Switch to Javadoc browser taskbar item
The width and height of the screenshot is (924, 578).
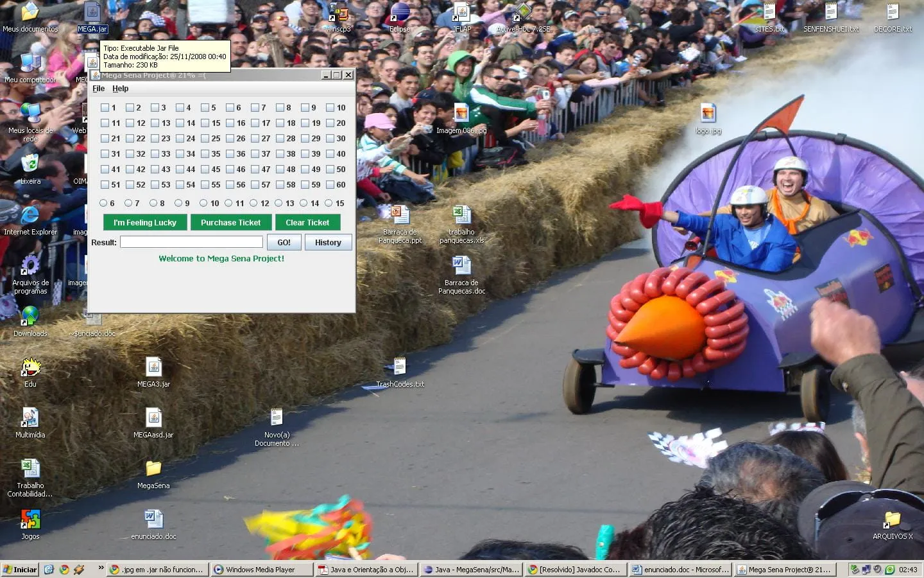point(576,570)
